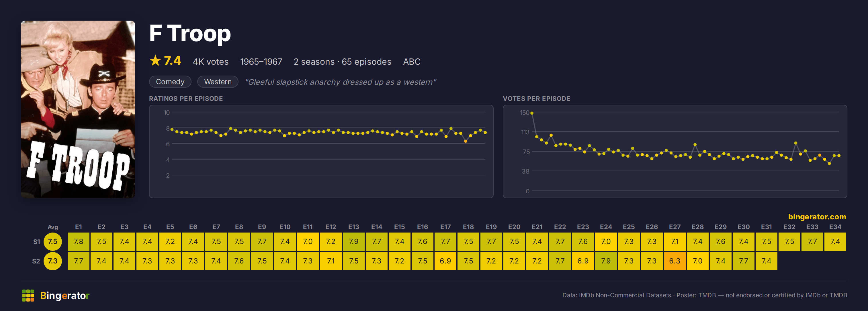Click season 2 episode 27 cell rated 6.3

675,261
